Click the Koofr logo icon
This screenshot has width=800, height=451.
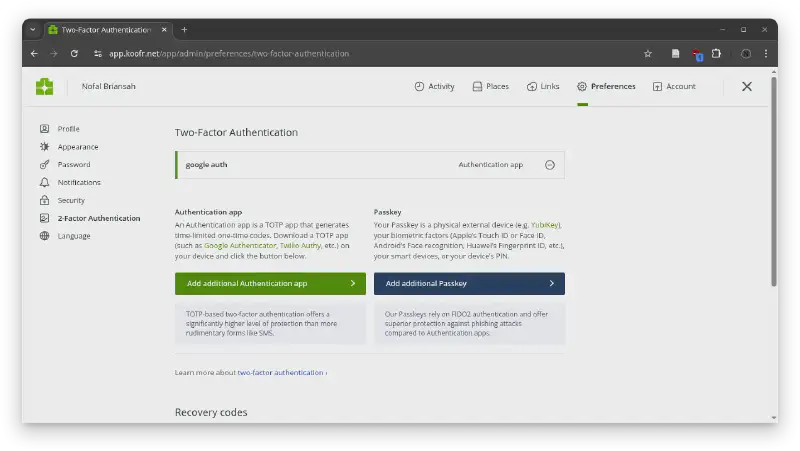coord(44,87)
